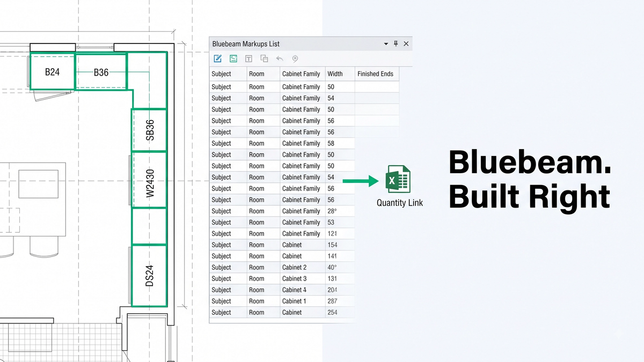Click Room cell in the Cabinet 2 row
Viewport: 644px width, 362px height.
coord(264,268)
